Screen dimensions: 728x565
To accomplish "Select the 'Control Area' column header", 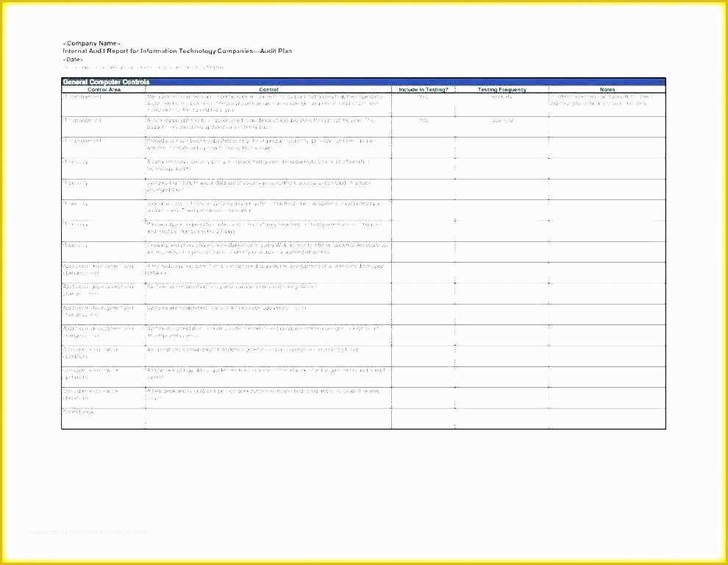I will click(x=104, y=89).
